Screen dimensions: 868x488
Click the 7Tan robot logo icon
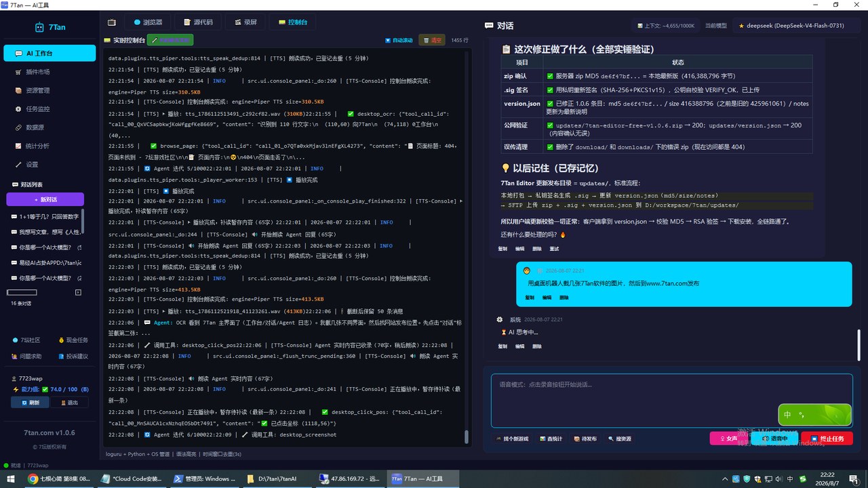pos(39,28)
